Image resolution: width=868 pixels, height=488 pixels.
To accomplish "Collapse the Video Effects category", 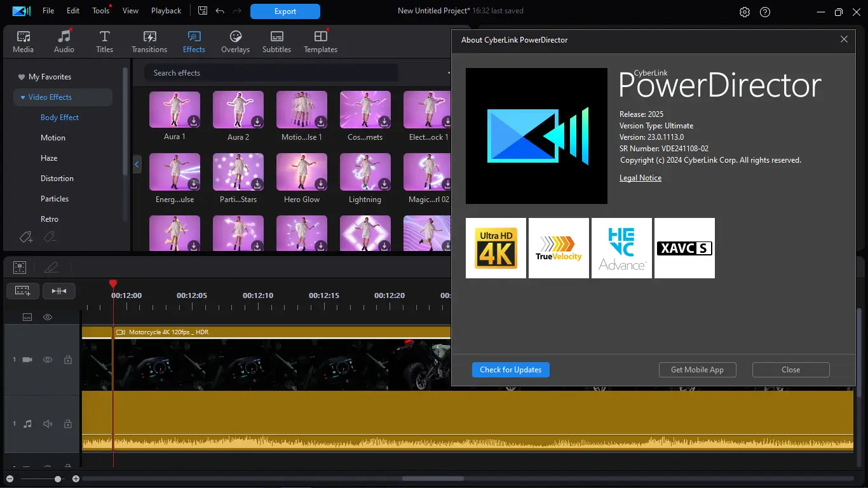I will [23, 97].
